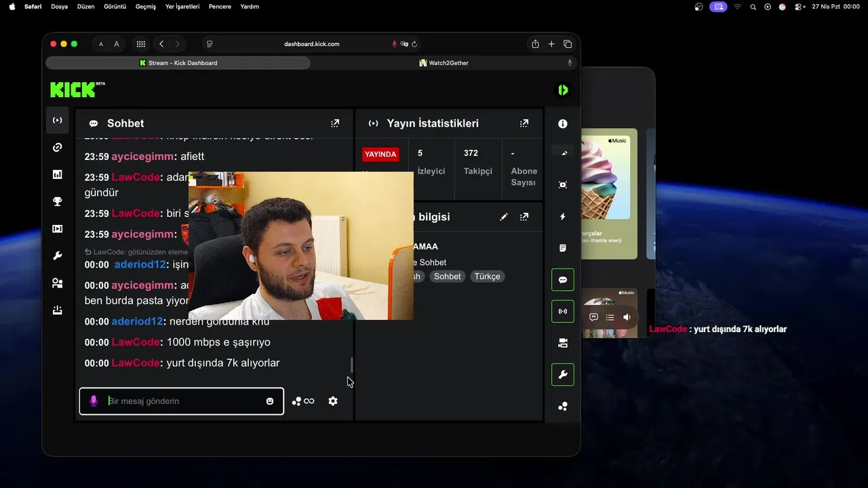This screenshot has height=488, width=868.
Task: Open macOS Spotlight search in menu bar
Action: coord(753,6)
